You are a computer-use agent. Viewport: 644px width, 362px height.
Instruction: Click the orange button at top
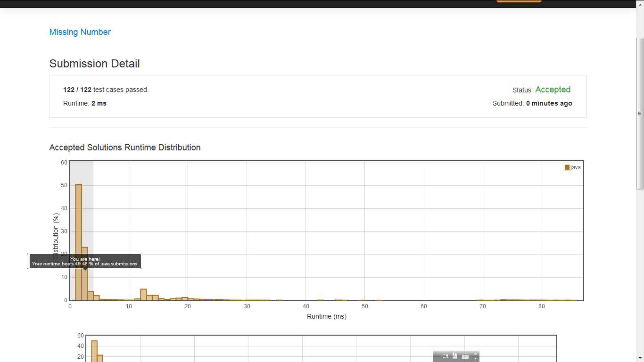519,1
